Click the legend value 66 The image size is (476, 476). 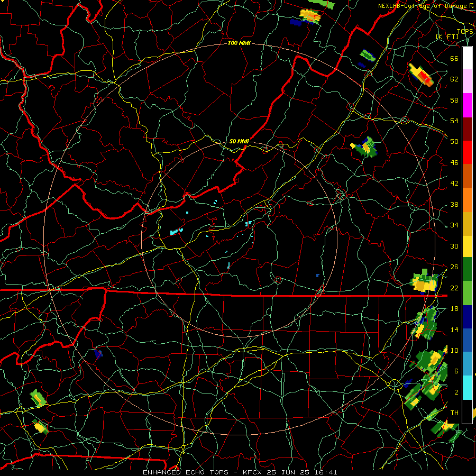coord(454,58)
